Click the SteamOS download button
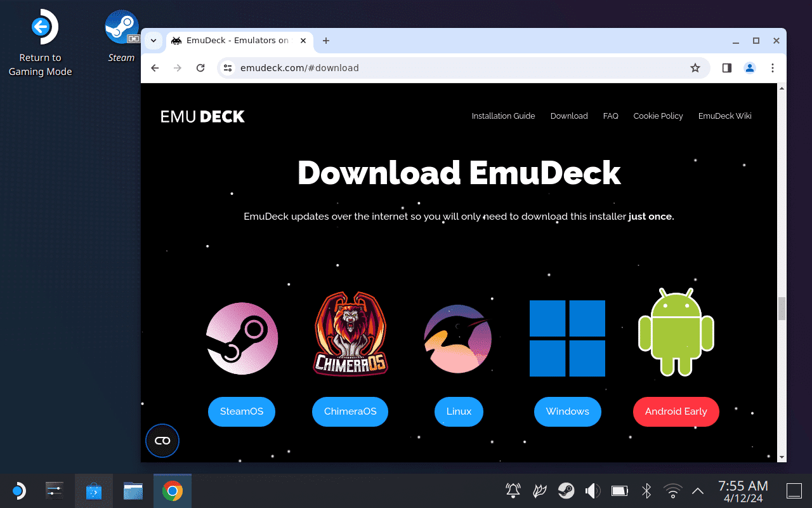The width and height of the screenshot is (812, 508). click(242, 411)
